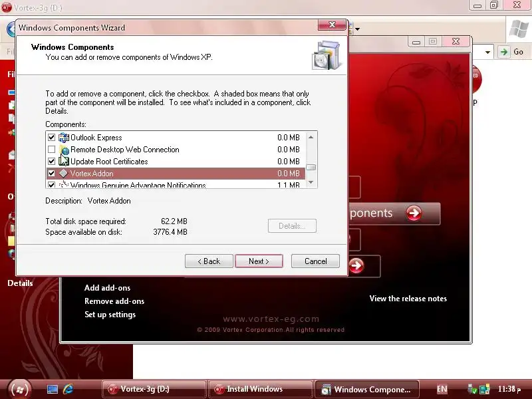Image resolution: width=532 pixels, height=399 pixels.
Task: Click red arrow icon below Cancel
Action: (x=356, y=265)
